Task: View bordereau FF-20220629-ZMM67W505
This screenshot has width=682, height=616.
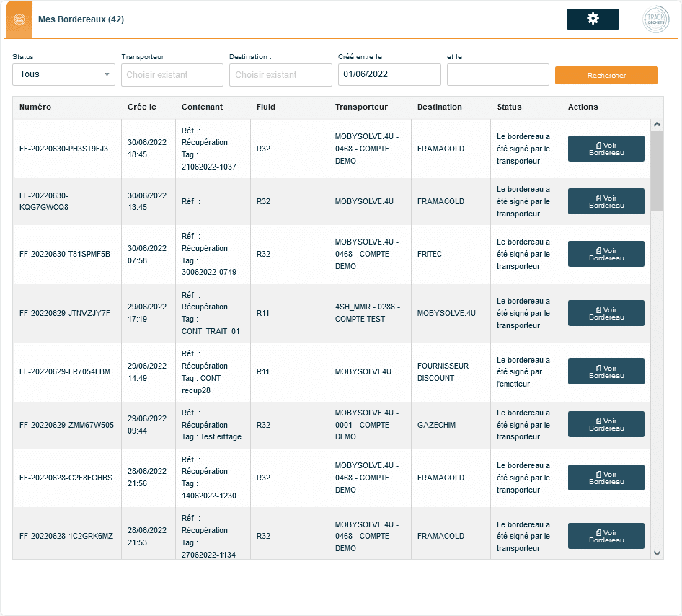Action: [606, 424]
